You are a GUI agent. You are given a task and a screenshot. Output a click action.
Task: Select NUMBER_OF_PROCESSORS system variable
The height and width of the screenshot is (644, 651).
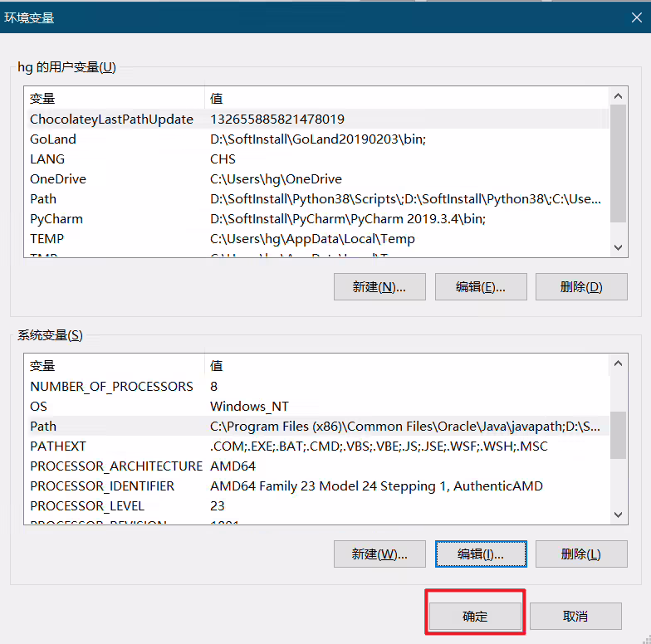pyautogui.click(x=317, y=387)
